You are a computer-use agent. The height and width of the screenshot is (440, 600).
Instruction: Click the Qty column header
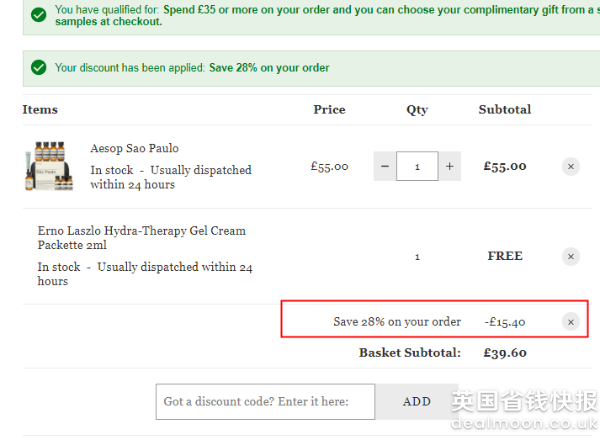click(417, 110)
